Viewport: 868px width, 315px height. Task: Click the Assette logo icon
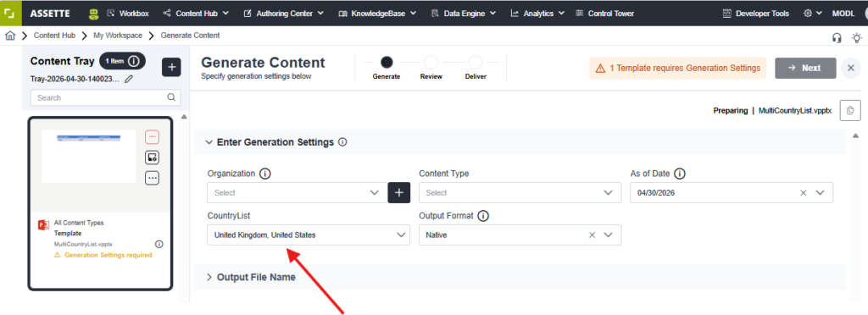point(10,14)
